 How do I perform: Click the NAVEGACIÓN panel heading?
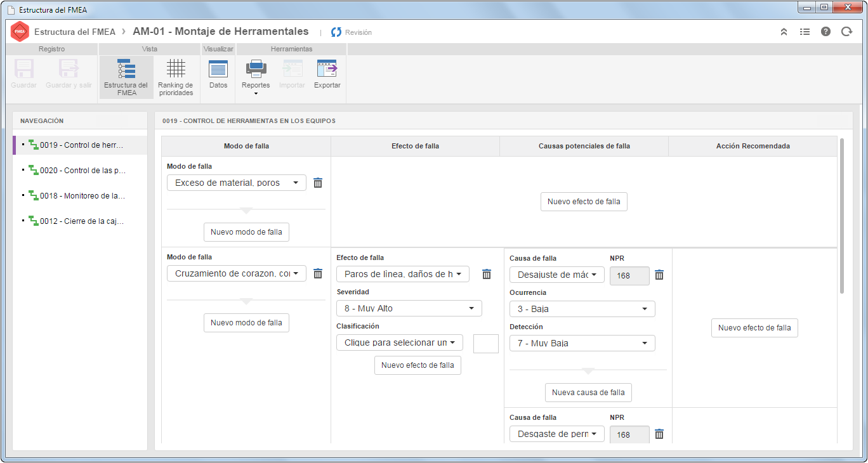(x=42, y=121)
